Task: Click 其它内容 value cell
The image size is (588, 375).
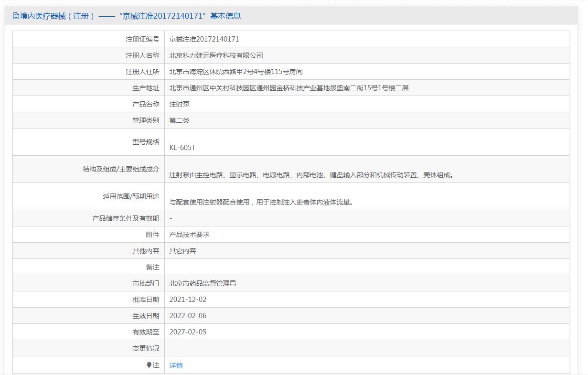Action: tap(183, 251)
